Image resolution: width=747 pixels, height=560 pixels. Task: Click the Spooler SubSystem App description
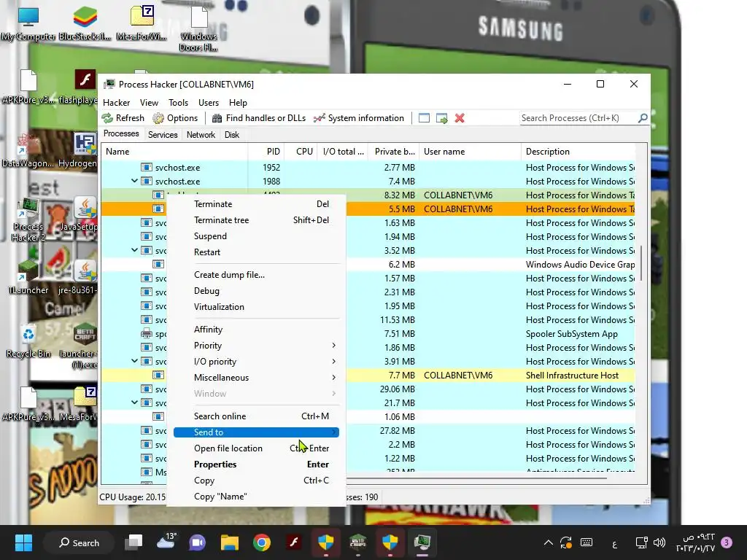point(572,334)
